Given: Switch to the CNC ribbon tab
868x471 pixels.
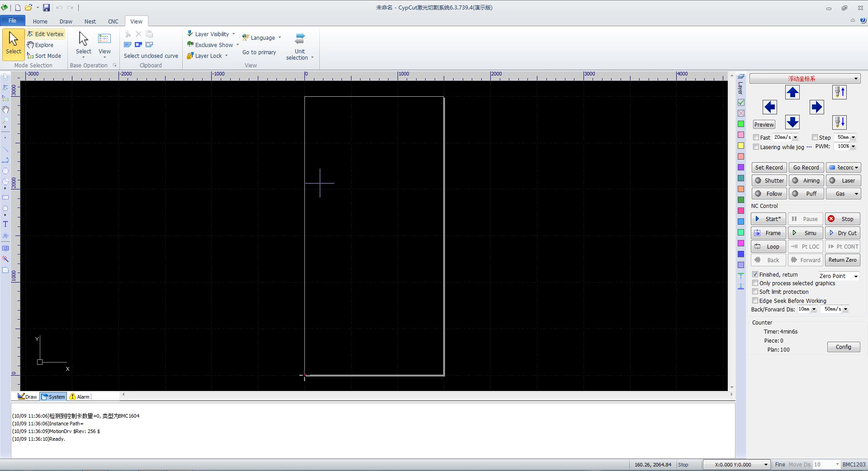Looking at the screenshot, I should (113, 21).
